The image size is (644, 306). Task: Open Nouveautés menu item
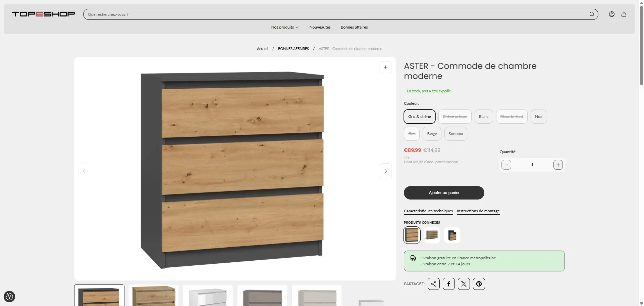(x=320, y=27)
